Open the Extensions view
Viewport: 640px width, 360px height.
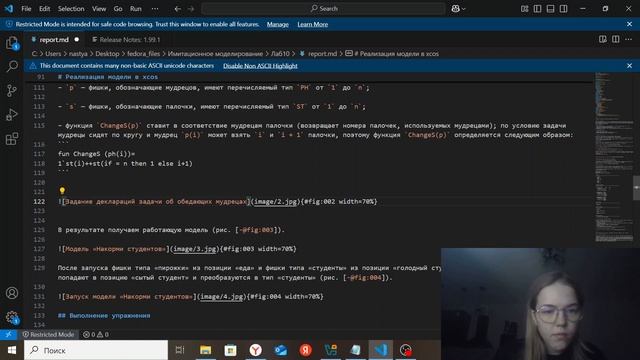12,139
